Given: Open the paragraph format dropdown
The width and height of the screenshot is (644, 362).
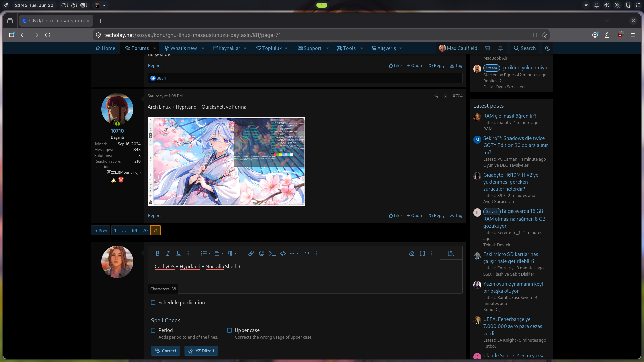Looking at the screenshot, I should [232, 253].
